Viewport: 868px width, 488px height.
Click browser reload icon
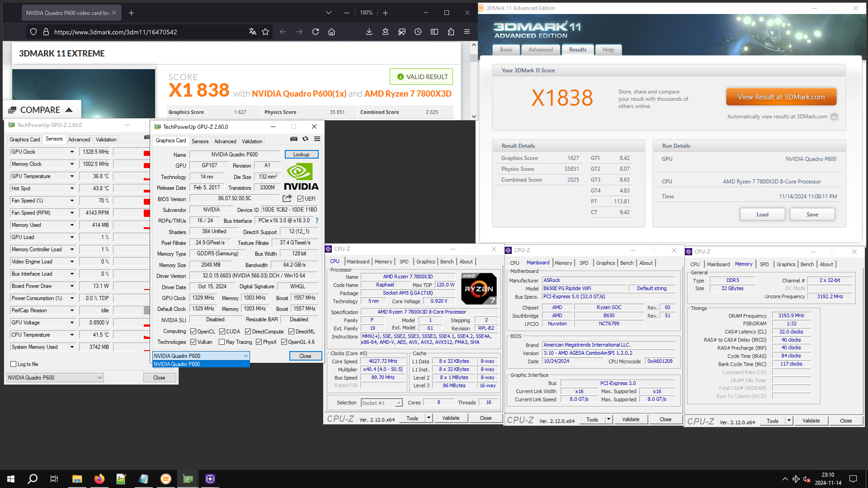316,32
